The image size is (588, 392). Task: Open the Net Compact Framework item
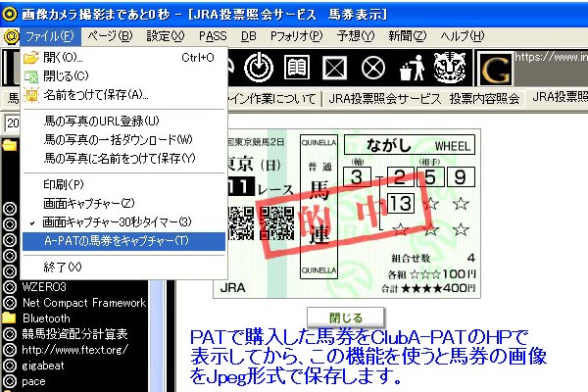click(x=84, y=303)
